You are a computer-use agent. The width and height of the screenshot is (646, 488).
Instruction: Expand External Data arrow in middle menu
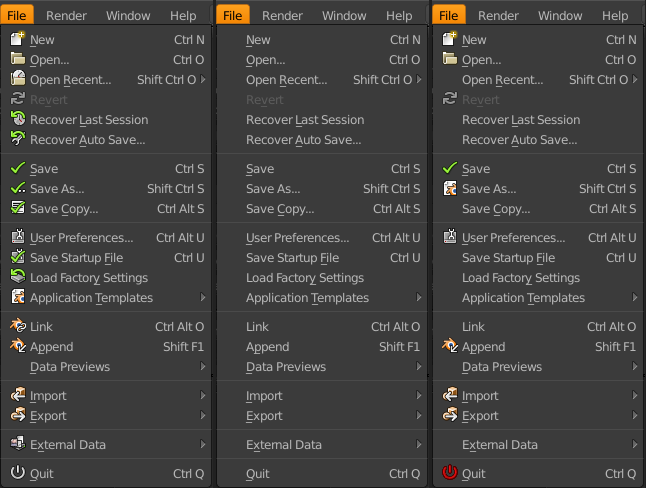[x=419, y=444]
